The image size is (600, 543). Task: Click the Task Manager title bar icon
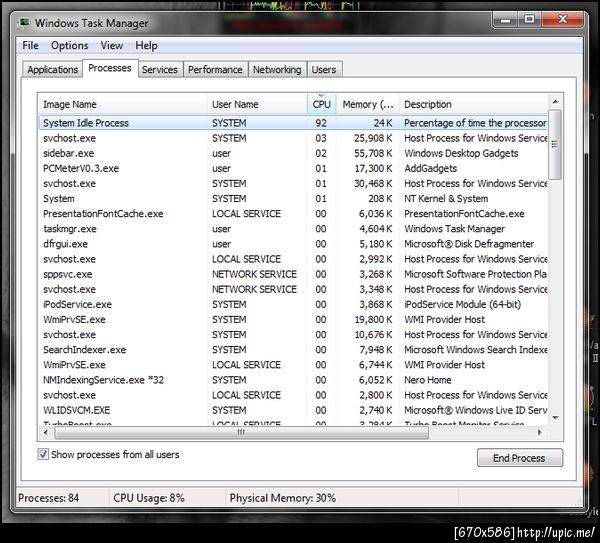[24, 23]
